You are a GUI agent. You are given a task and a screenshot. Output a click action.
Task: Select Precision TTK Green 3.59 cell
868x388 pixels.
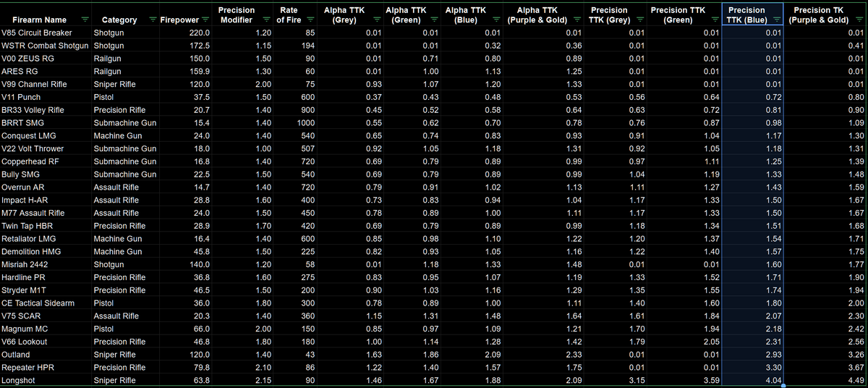point(684,380)
